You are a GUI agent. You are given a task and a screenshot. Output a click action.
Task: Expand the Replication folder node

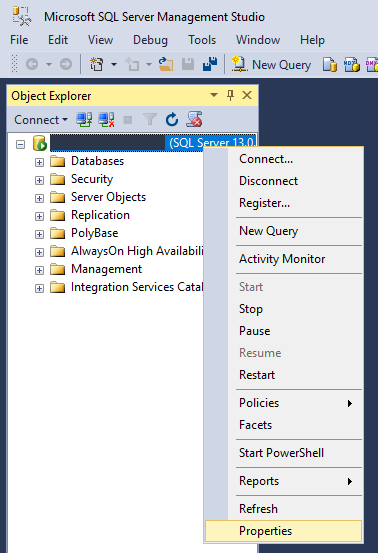[39, 216]
